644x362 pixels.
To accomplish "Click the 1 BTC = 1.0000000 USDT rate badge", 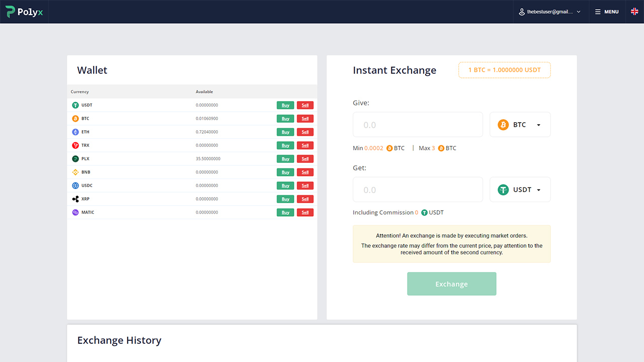I will (x=504, y=70).
